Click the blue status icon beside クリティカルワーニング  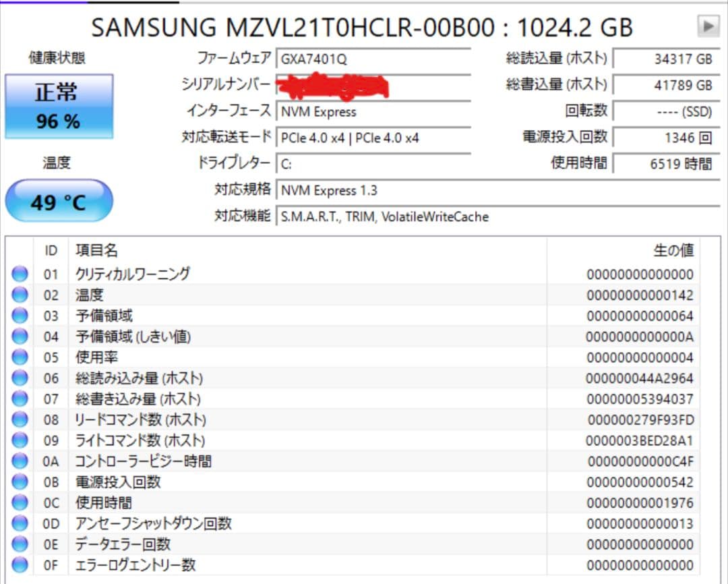point(20,273)
